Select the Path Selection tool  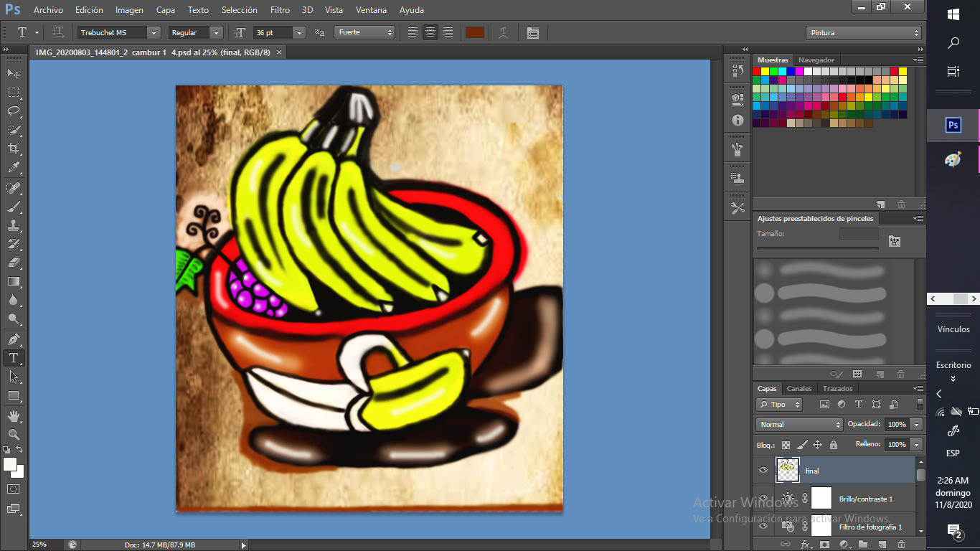(14, 376)
